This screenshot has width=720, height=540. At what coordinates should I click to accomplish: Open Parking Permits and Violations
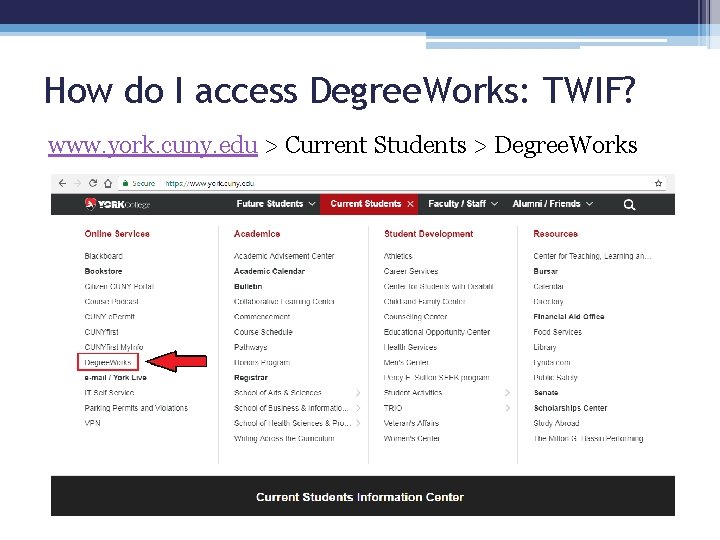click(136, 408)
